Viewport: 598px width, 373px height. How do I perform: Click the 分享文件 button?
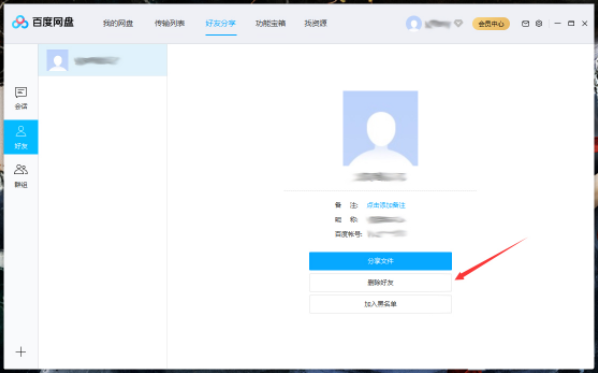[380, 261]
